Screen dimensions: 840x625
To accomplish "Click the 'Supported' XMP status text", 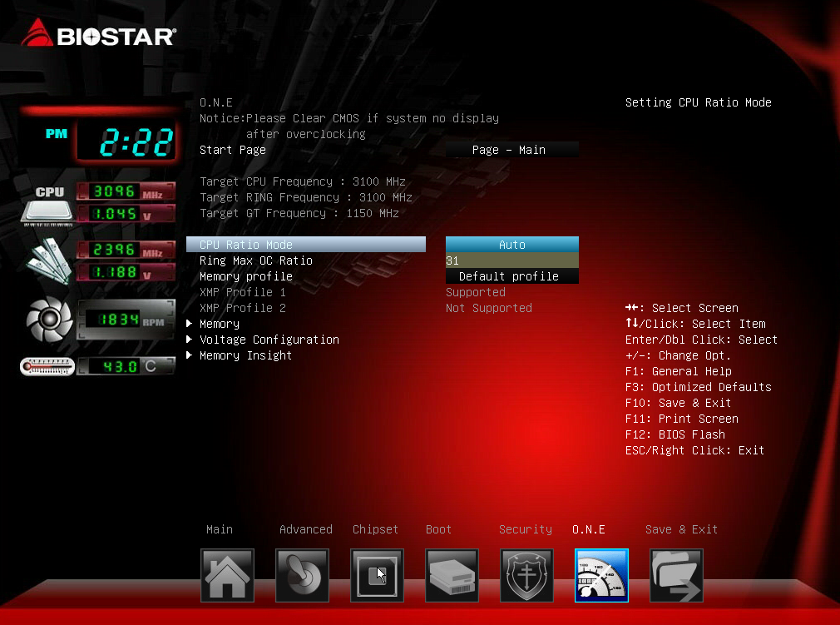I will [476, 292].
